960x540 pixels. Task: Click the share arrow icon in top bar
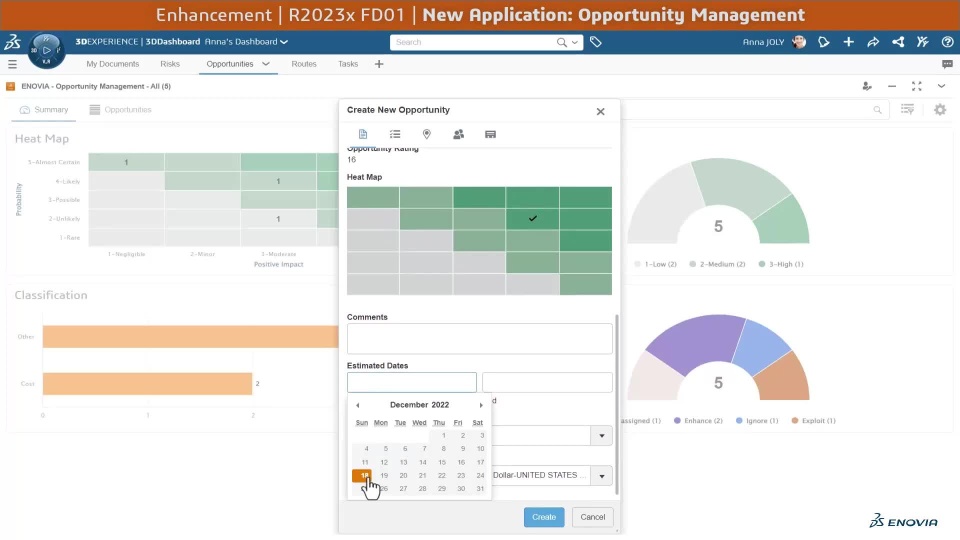tap(873, 42)
